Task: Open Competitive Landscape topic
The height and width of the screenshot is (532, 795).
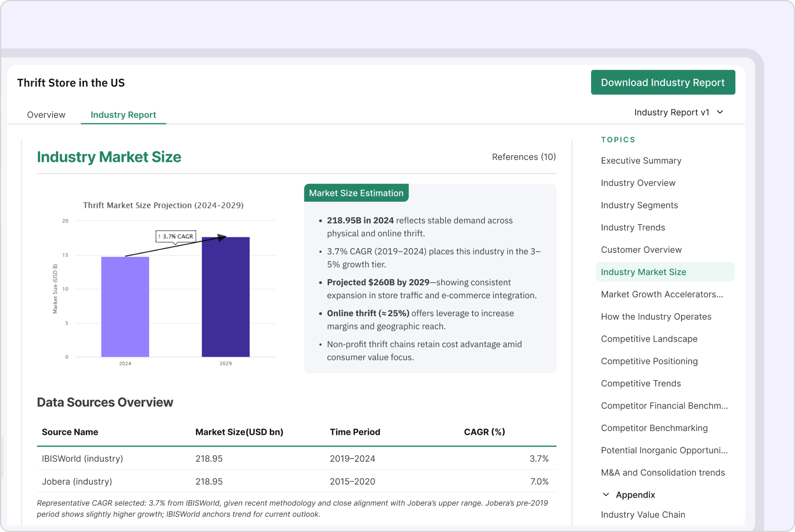Action: (649, 339)
